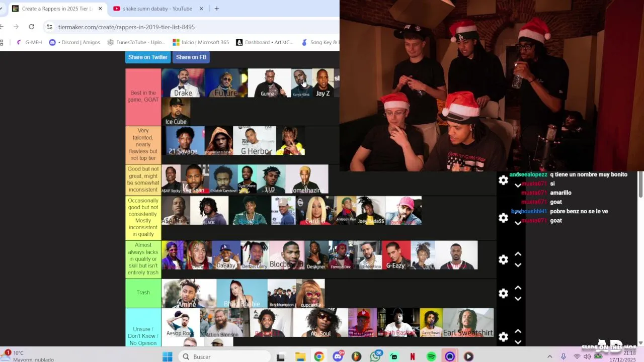644x362 pixels.
Task: Open settings gear for Trash tier
Action: (x=503, y=293)
